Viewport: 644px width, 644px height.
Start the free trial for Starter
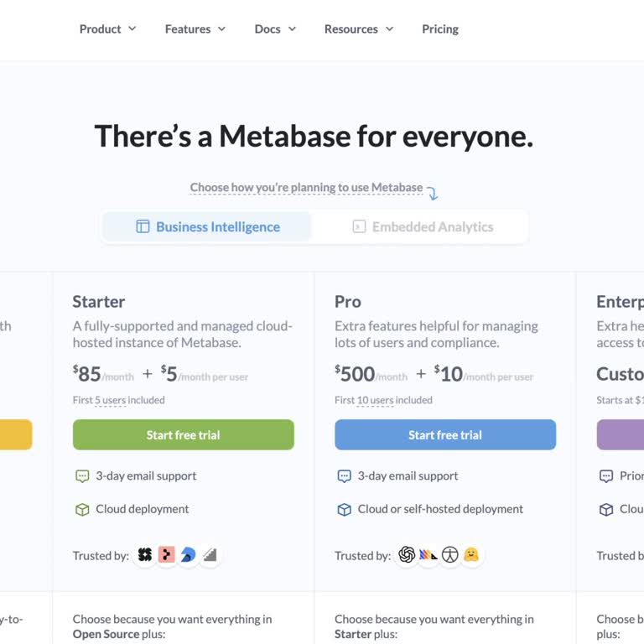(183, 435)
